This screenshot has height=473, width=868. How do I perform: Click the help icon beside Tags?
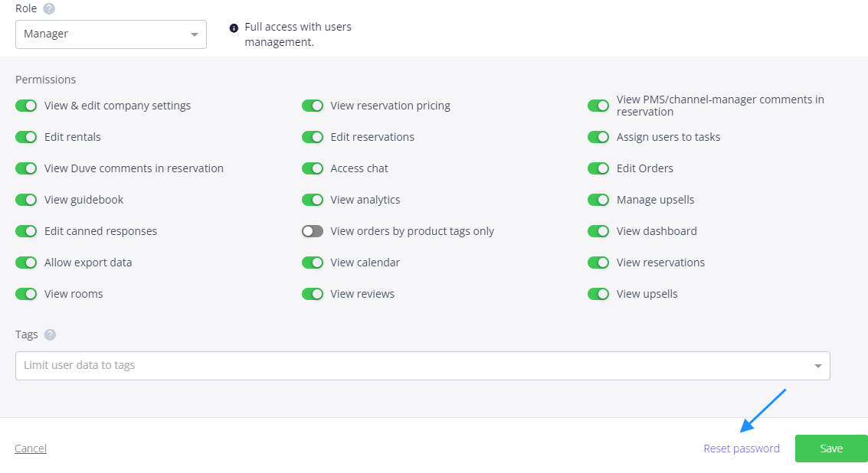pos(50,334)
